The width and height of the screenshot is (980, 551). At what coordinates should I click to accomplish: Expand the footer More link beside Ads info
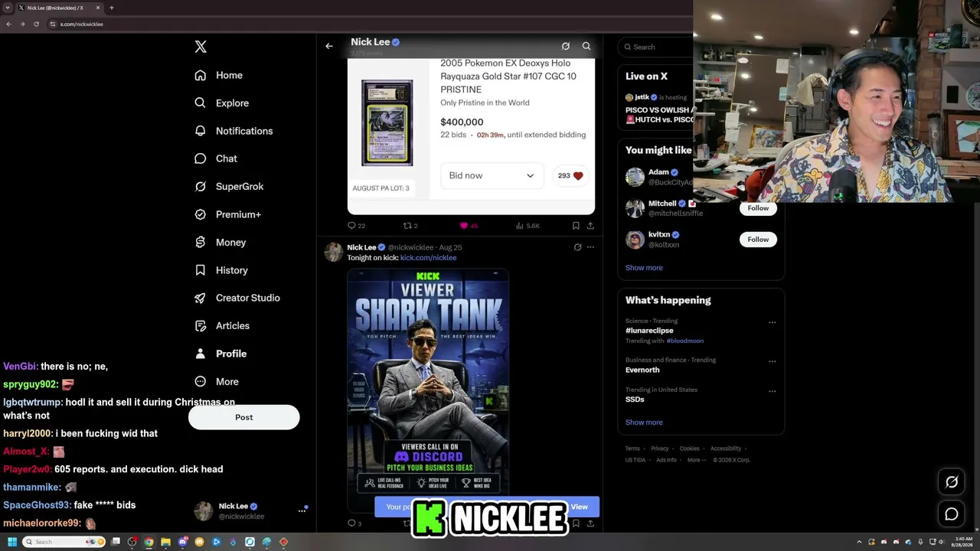[696, 460]
